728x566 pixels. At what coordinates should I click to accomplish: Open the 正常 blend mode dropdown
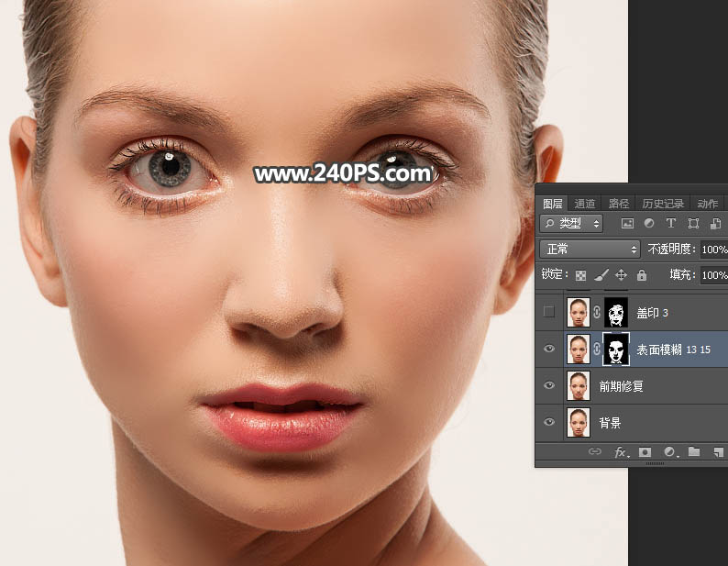pos(590,250)
